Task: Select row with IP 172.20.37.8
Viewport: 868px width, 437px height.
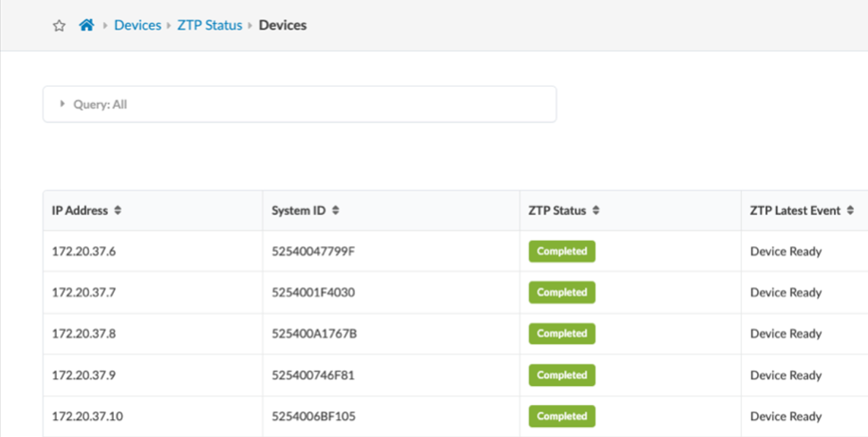Action: [x=83, y=334]
